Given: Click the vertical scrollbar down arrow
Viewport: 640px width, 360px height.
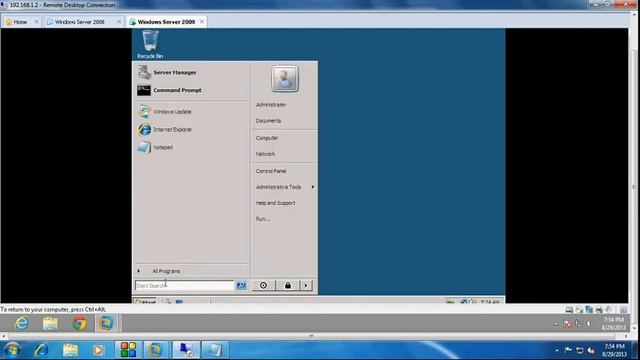Looking at the screenshot, I should [634, 328].
